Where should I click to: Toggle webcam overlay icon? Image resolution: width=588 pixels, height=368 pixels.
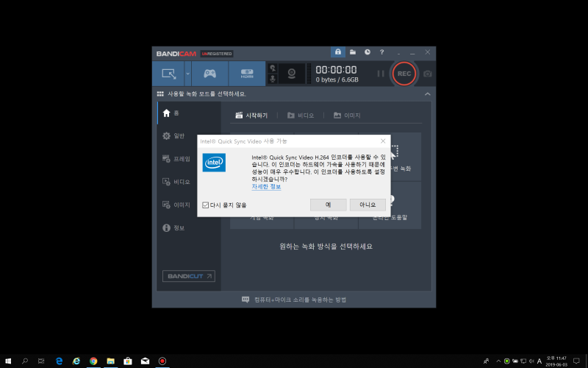tap(291, 74)
